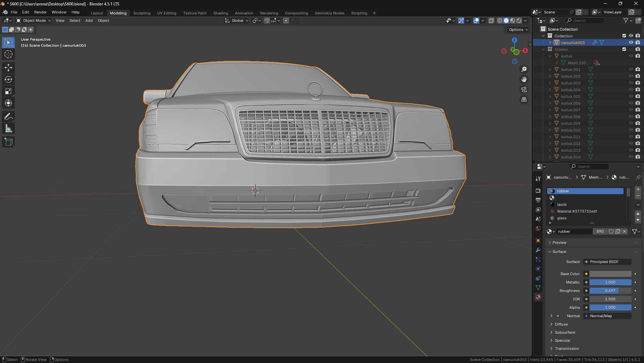Select the glass material slot
The image size is (644, 363).
562,218
